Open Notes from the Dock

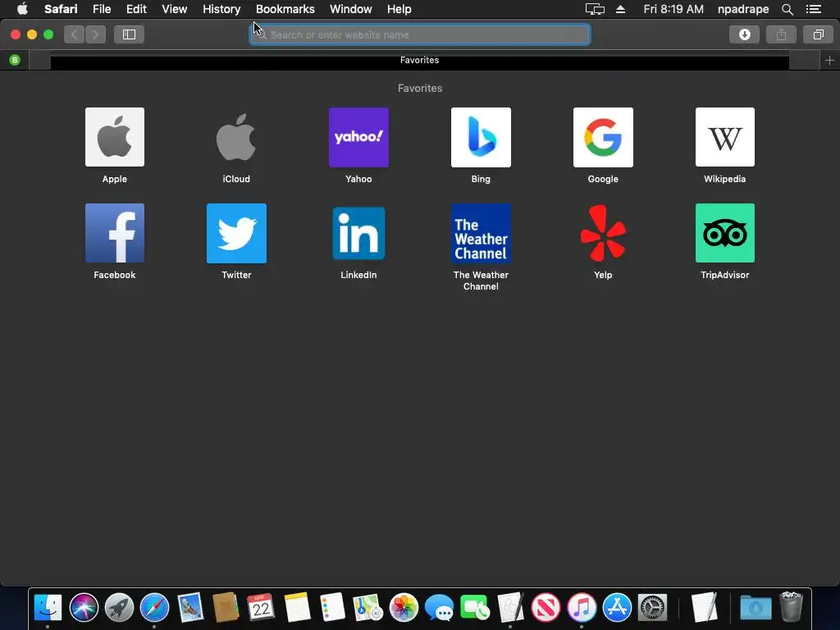coord(297,608)
